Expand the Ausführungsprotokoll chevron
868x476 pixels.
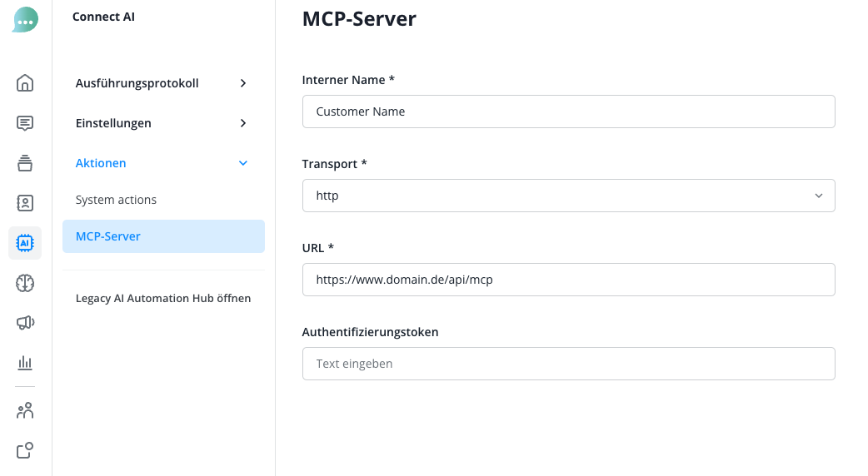[243, 83]
